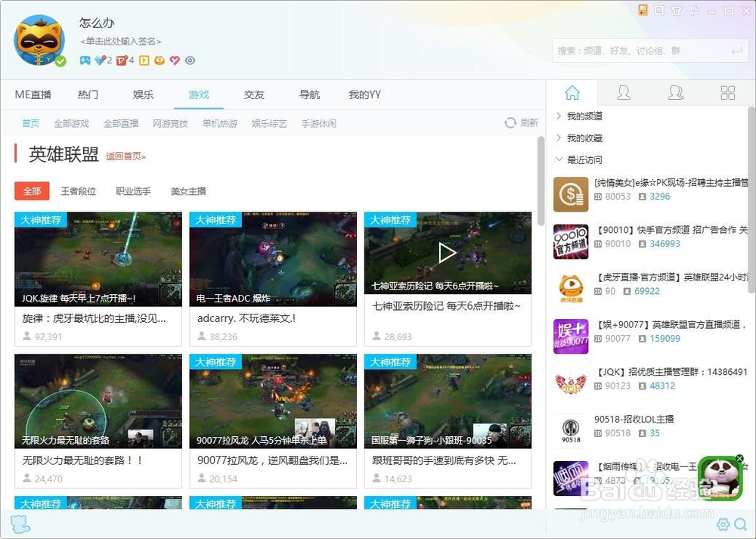Screen dimensions: 756x539
Task: Click the skin shirt icon in title bar
Action: (x=677, y=11)
